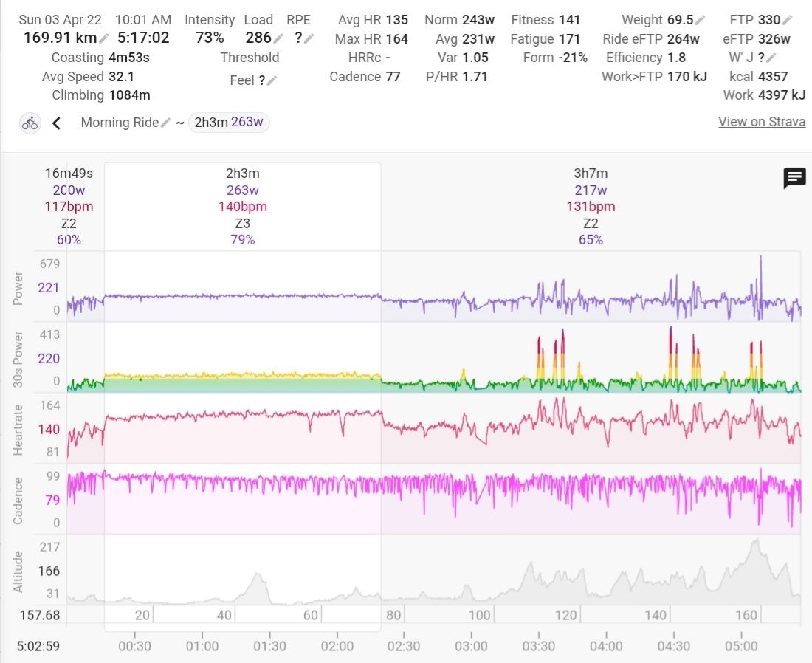Edit the W' J value pencil

[x=771, y=58]
